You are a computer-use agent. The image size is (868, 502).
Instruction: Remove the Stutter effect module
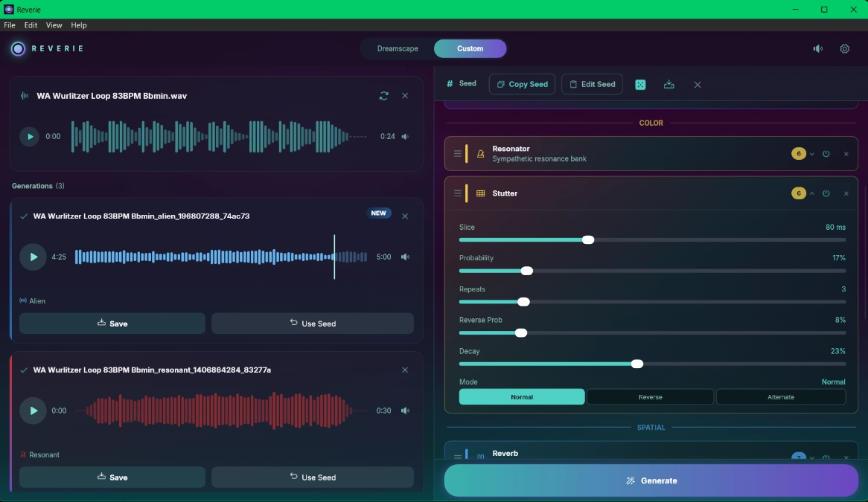846,193
